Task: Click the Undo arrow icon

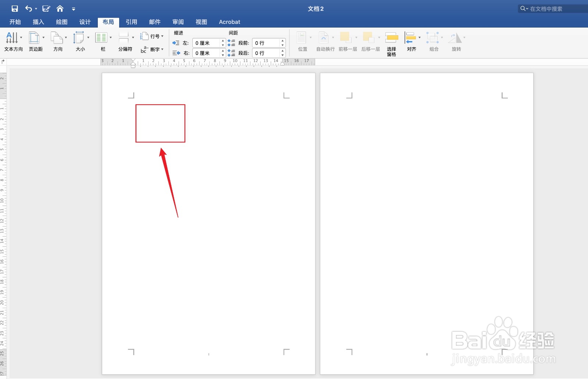Action: [x=28, y=8]
